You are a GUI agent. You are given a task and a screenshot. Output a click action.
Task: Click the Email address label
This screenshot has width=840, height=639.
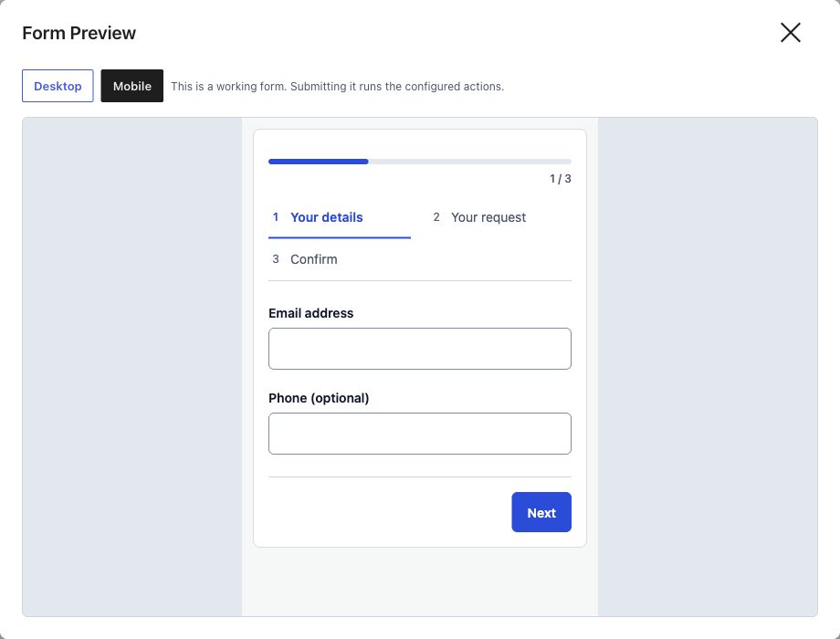310,313
